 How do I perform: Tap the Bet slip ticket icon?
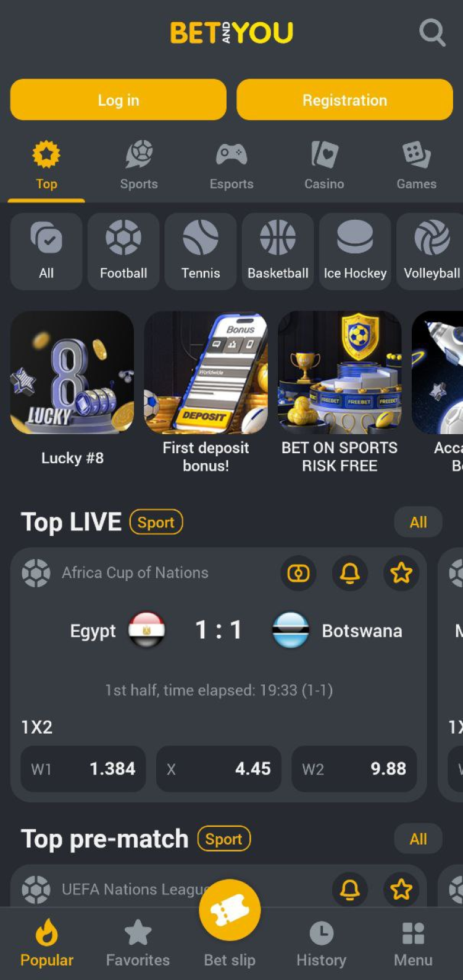(x=230, y=910)
